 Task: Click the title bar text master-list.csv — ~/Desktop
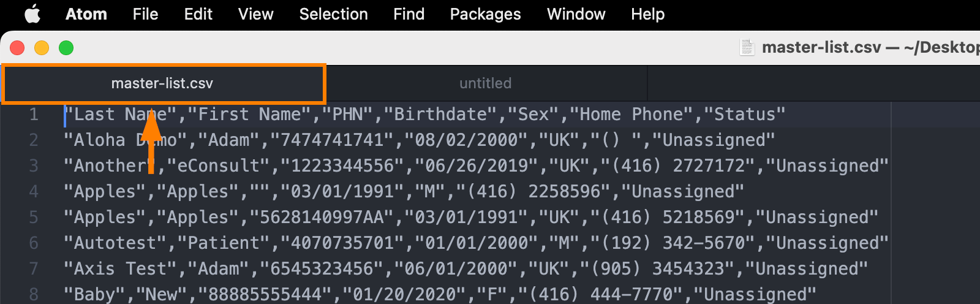click(x=871, y=47)
